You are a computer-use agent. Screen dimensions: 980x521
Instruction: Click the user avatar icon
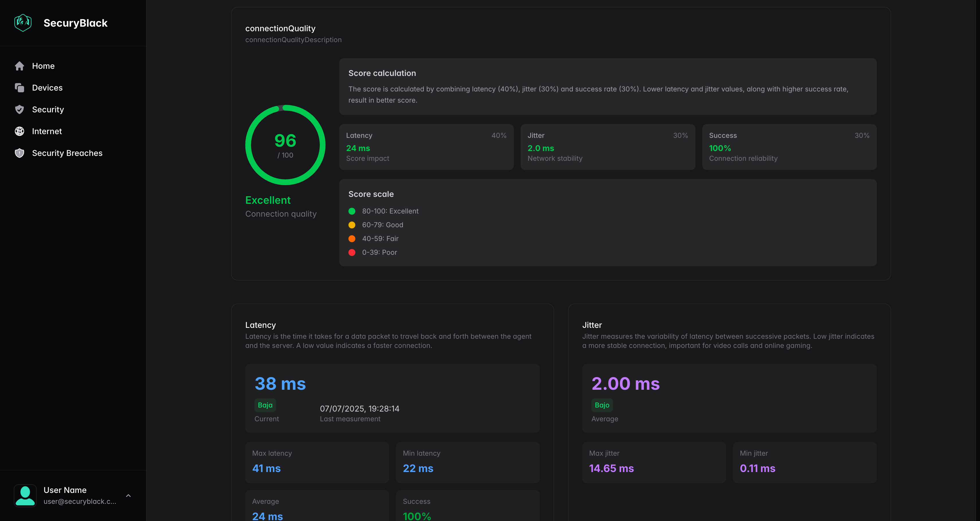pos(25,495)
